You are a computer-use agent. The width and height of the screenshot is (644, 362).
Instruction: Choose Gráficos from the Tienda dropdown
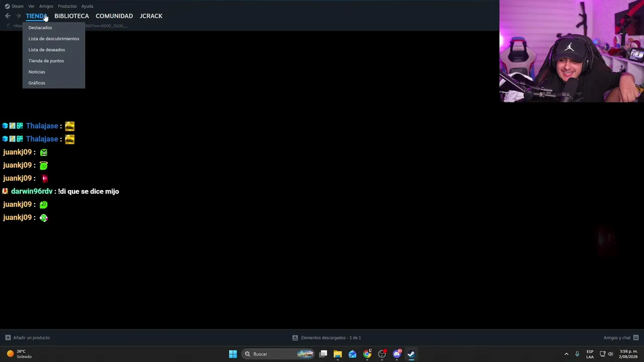54,83
